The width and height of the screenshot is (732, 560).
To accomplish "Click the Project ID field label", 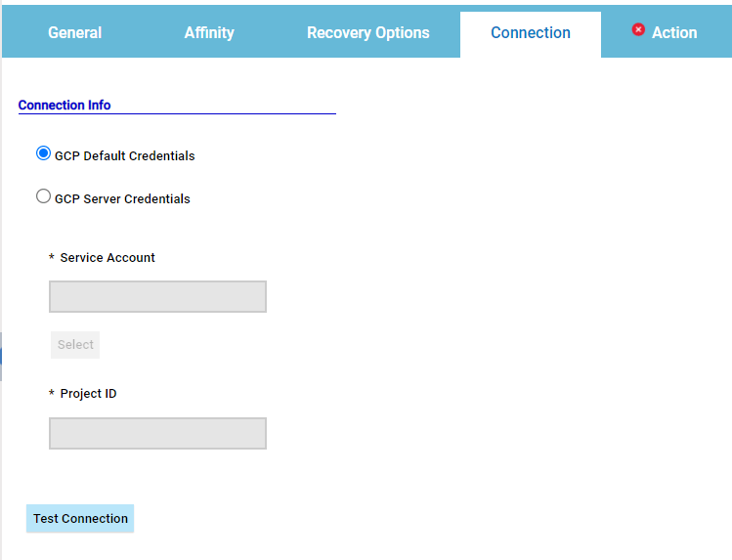I will click(x=88, y=394).
